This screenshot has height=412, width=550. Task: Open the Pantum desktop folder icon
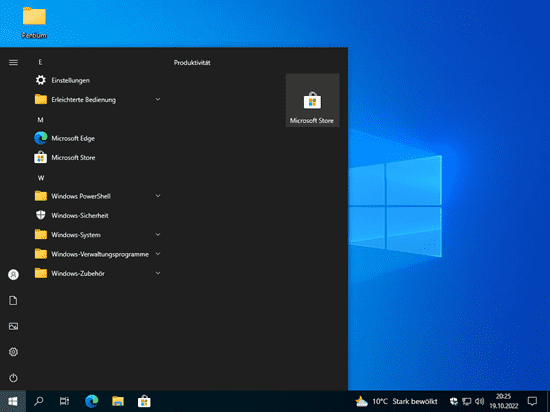click(x=34, y=22)
